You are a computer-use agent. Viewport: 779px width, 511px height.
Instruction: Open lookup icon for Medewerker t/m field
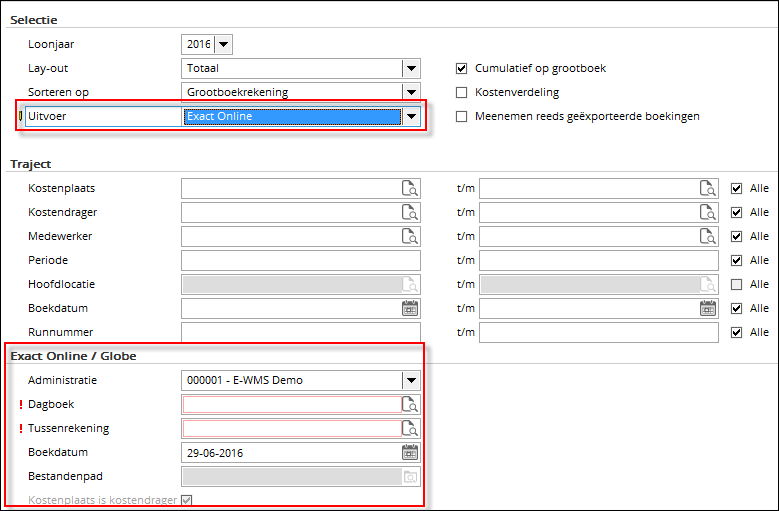pos(708,236)
